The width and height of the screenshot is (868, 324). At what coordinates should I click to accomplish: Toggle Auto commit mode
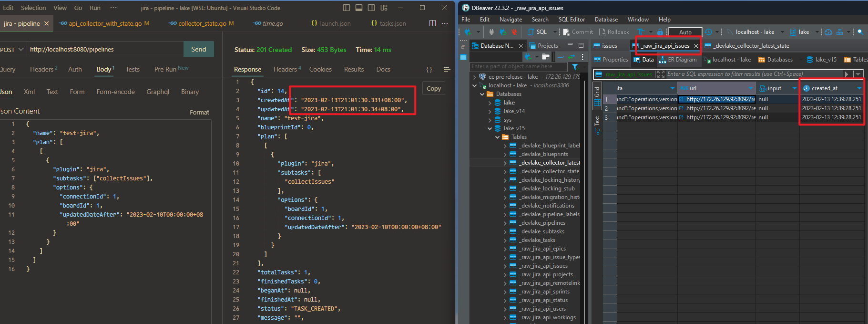pyautogui.click(x=685, y=32)
